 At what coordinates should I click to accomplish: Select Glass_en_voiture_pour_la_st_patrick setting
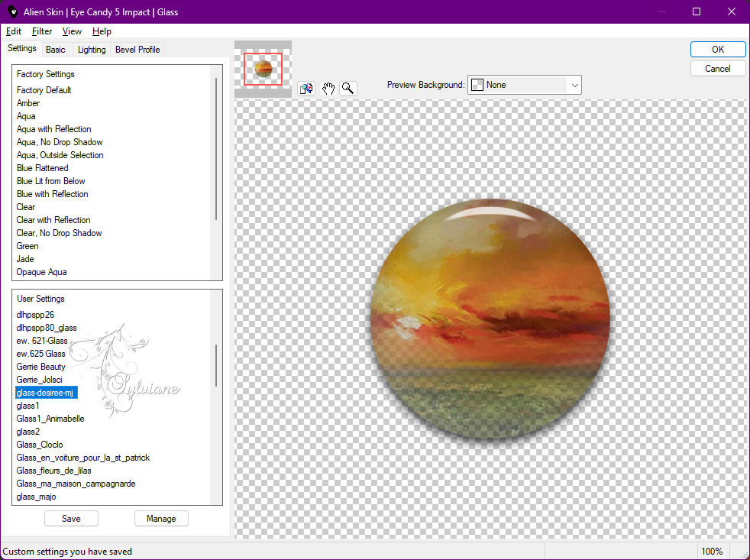(82, 457)
